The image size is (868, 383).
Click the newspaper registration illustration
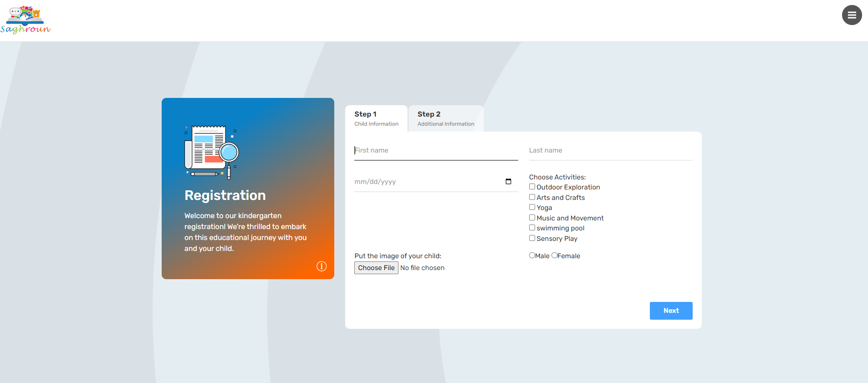[212, 152]
